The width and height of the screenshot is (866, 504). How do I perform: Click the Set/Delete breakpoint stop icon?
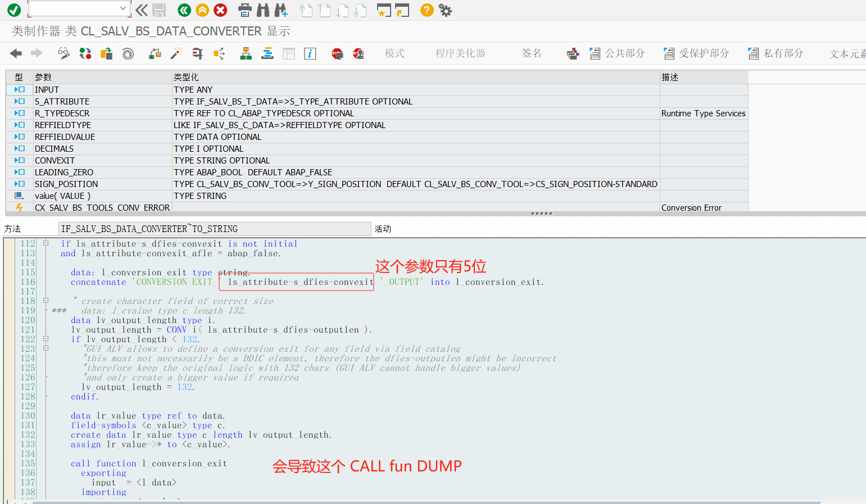pos(337,53)
